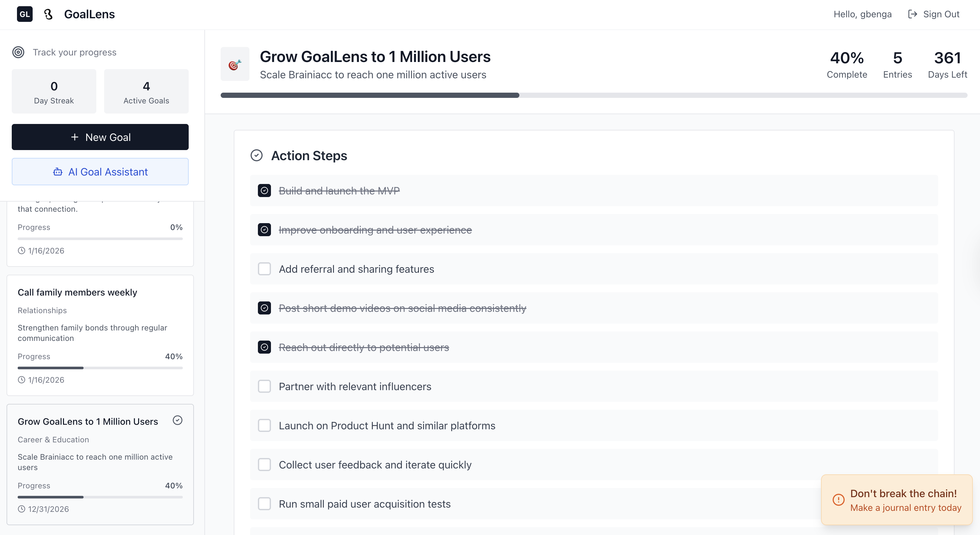Screen dimensions: 980x535
Task: Click the dart emoji beside the goal header
Action: point(235,64)
